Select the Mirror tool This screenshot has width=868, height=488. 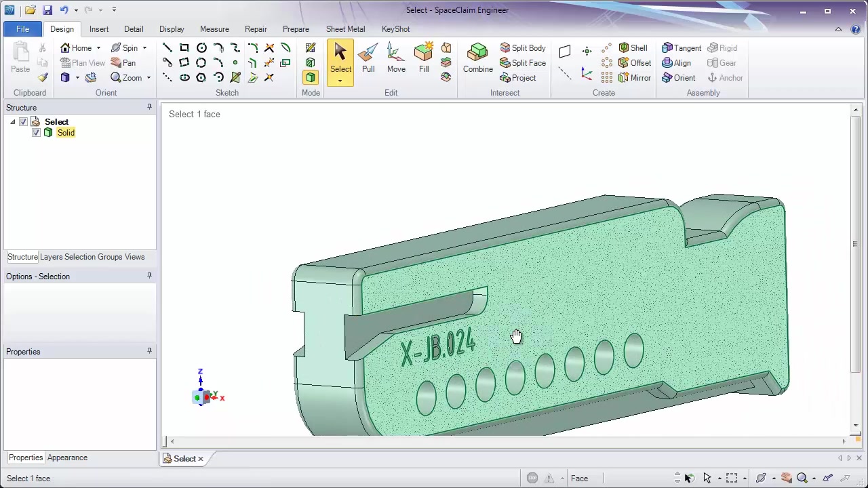point(635,78)
